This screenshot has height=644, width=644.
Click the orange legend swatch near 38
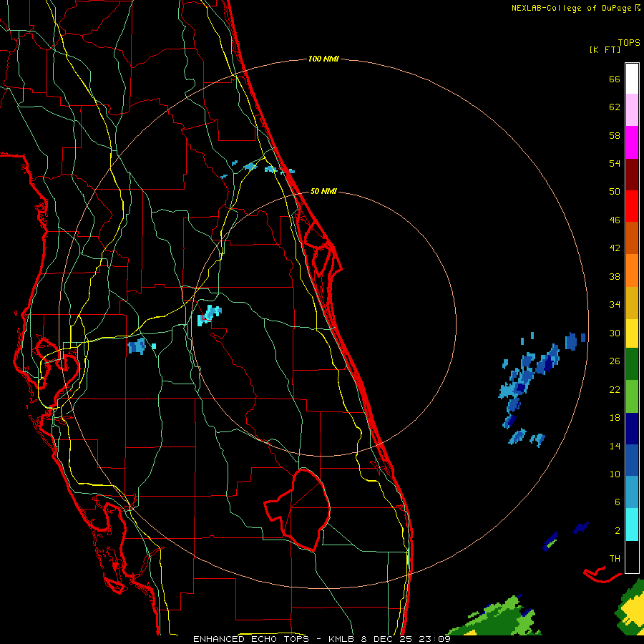click(x=632, y=270)
